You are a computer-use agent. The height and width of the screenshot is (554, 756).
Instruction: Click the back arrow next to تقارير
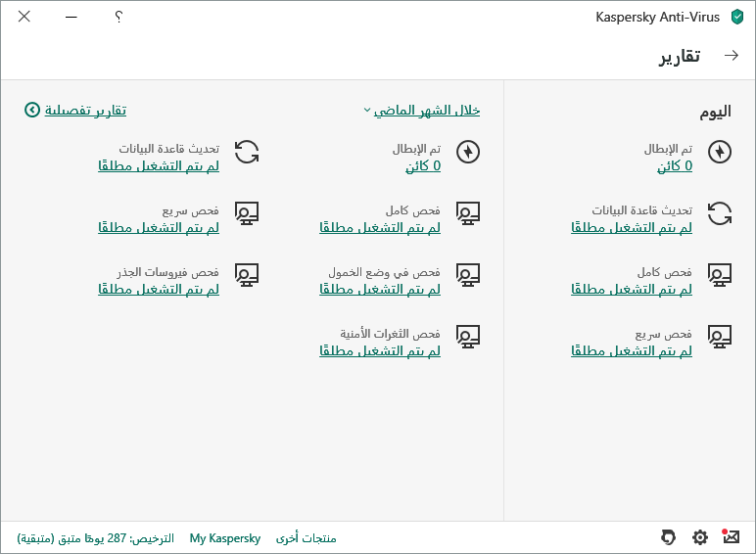(731, 56)
